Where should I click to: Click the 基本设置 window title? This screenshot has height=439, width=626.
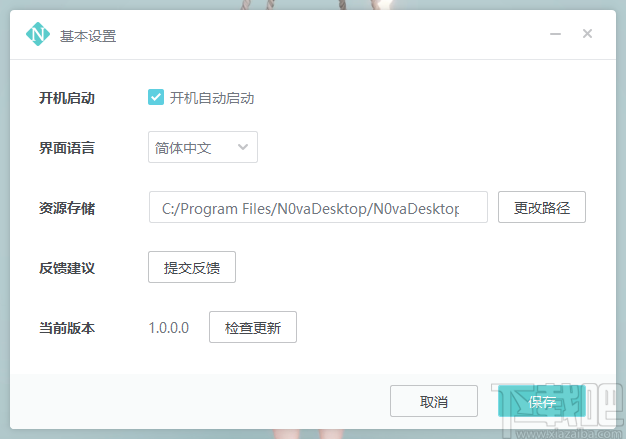(x=88, y=36)
